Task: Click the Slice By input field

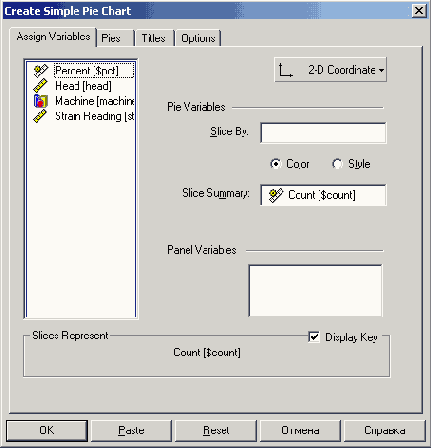Action: (x=323, y=133)
